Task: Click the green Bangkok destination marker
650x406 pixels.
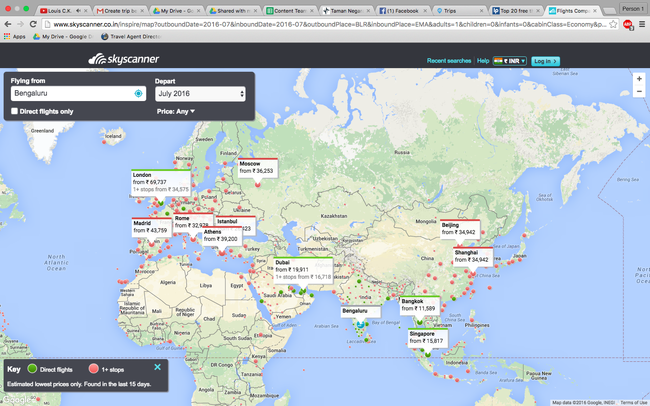Action: (420, 322)
